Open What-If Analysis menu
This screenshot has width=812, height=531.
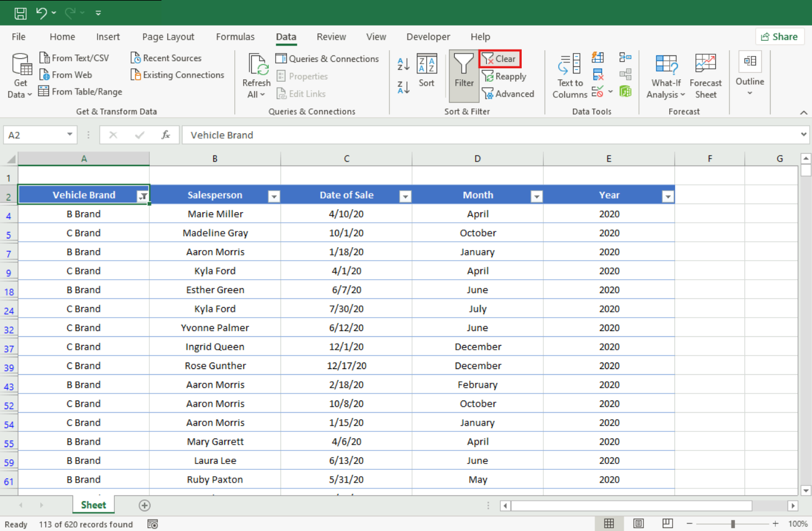pos(666,76)
